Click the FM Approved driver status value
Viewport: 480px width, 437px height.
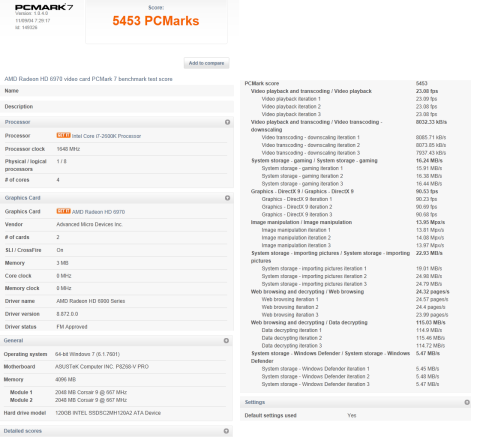click(x=72, y=327)
